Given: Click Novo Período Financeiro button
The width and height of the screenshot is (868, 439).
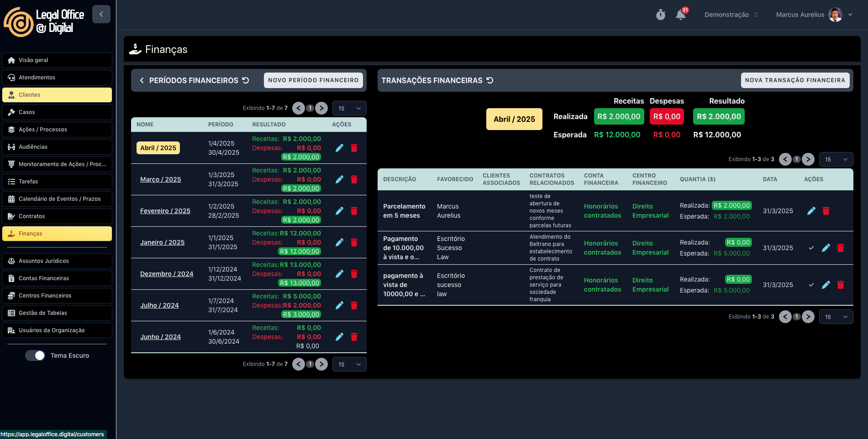Looking at the screenshot, I should pyautogui.click(x=313, y=80).
